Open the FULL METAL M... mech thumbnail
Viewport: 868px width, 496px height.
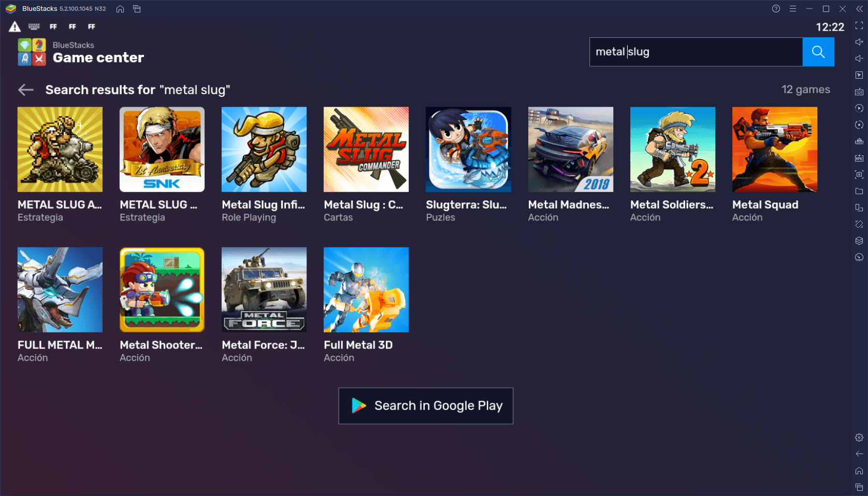60,290
